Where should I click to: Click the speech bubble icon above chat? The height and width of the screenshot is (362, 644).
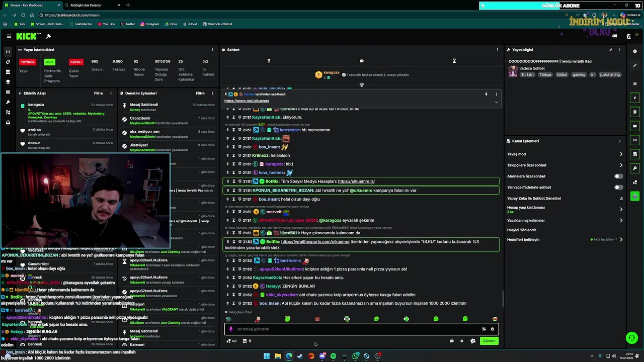(x=361, y=61)
